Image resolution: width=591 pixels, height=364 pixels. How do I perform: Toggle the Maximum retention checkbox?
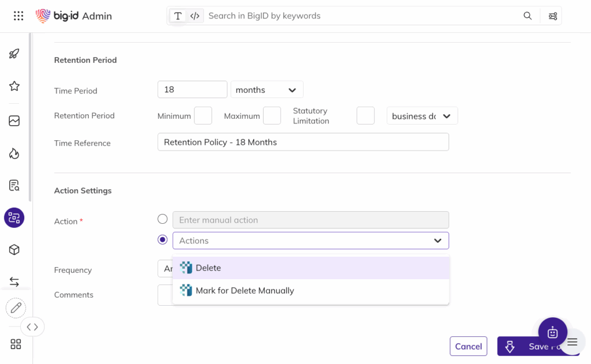click(x=272, y=116)
